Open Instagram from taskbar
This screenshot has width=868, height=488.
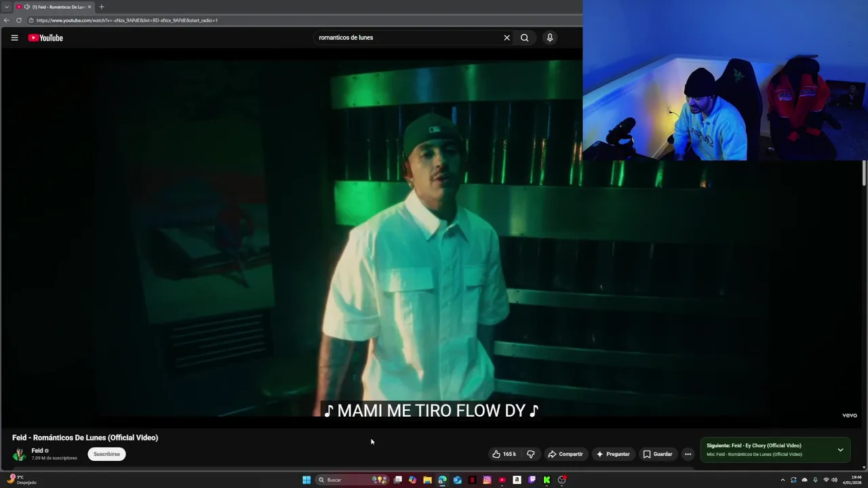coord(487,480)
